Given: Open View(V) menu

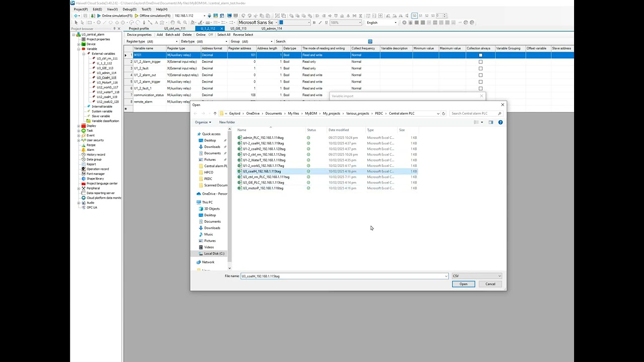Looking at the screenshot, I should [x=112, y=9].
